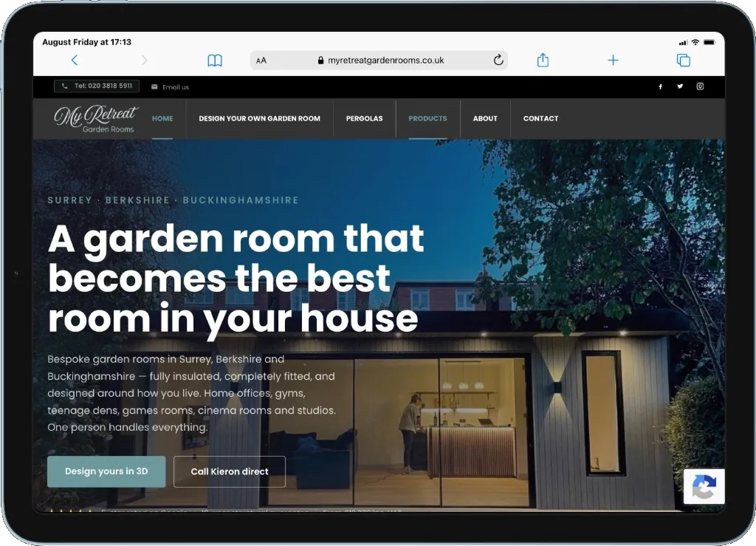Screen dimensions: 756x546
Task: Open the Safari bookmarks book icon
Action: [x=215, y=61]
